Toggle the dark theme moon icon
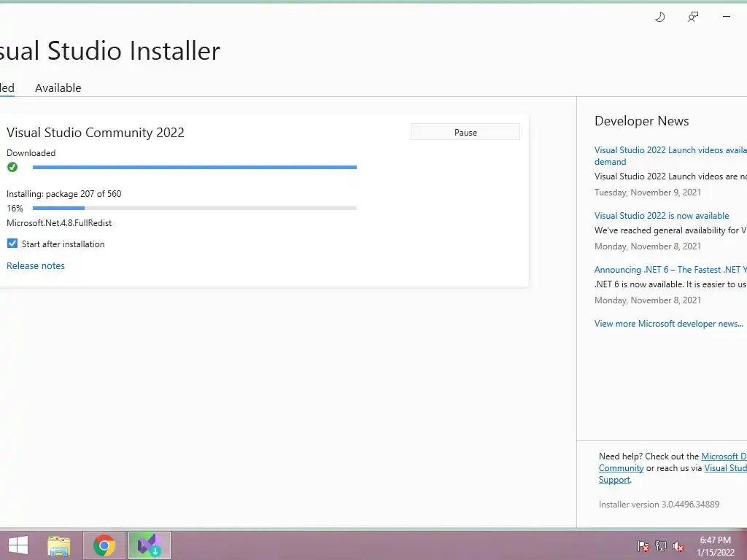747x560 pixels. pyautogui.click(x=659, y=17)
